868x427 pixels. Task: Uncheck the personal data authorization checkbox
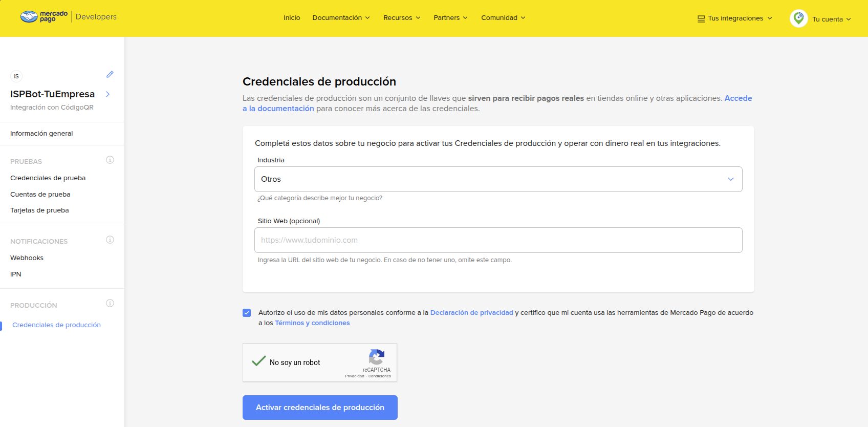[247, 313]
